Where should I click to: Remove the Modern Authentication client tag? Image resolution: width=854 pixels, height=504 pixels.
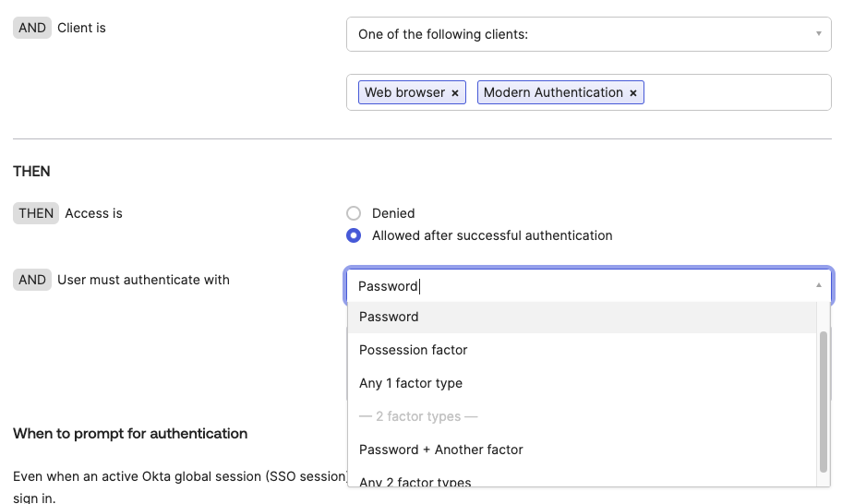point(632,93)
